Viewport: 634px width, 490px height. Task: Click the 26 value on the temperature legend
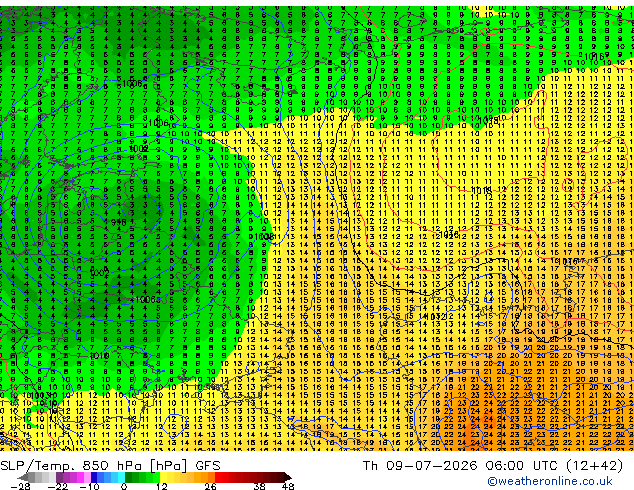pyautogui.click(x=210, y=486)
